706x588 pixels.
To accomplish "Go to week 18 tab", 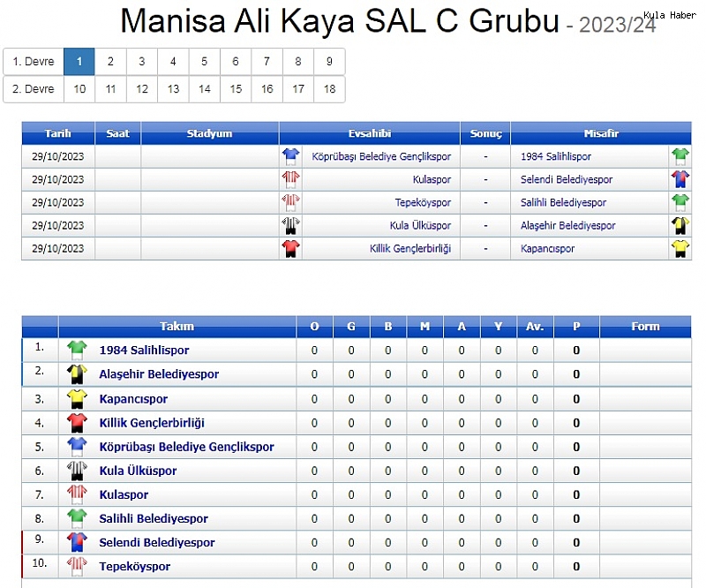I will [x=329, y=89].
